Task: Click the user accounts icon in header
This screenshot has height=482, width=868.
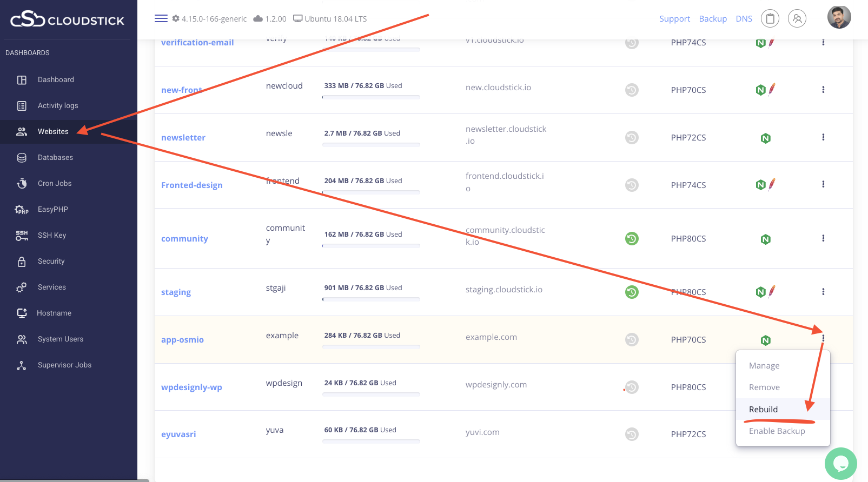Action: pos(797,18)
